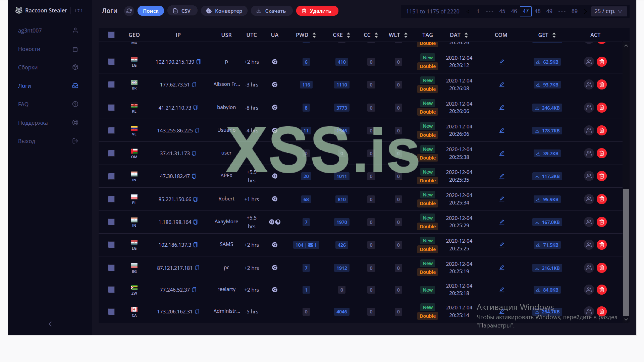This screenshot has height=362, width=644.
Task: Go to page 48 in pagination
Action: click(x=537, y=11)
